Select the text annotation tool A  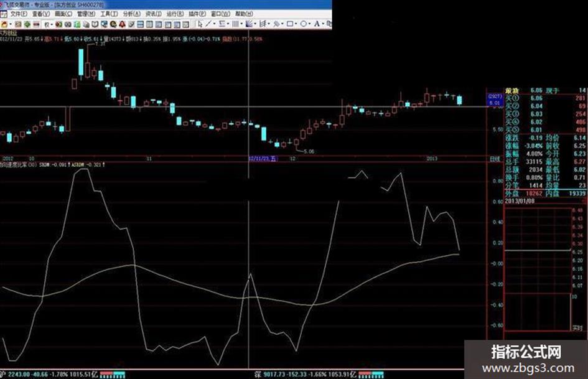coord(317,24)
